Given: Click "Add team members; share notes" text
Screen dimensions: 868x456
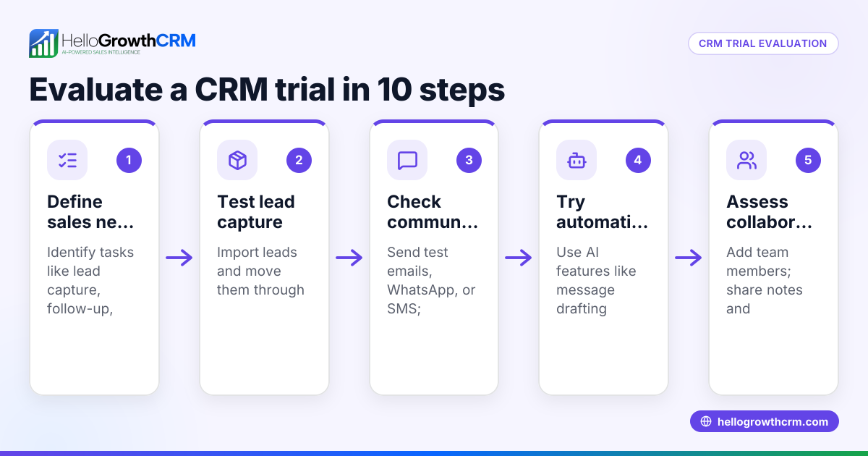Looking at the screenshot, I should coord(765,280).
